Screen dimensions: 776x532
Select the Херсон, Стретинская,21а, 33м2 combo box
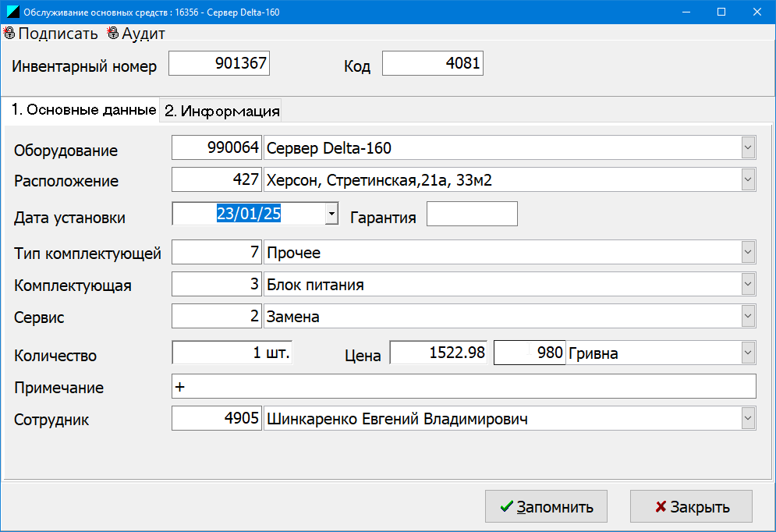[x=510, y=179]
